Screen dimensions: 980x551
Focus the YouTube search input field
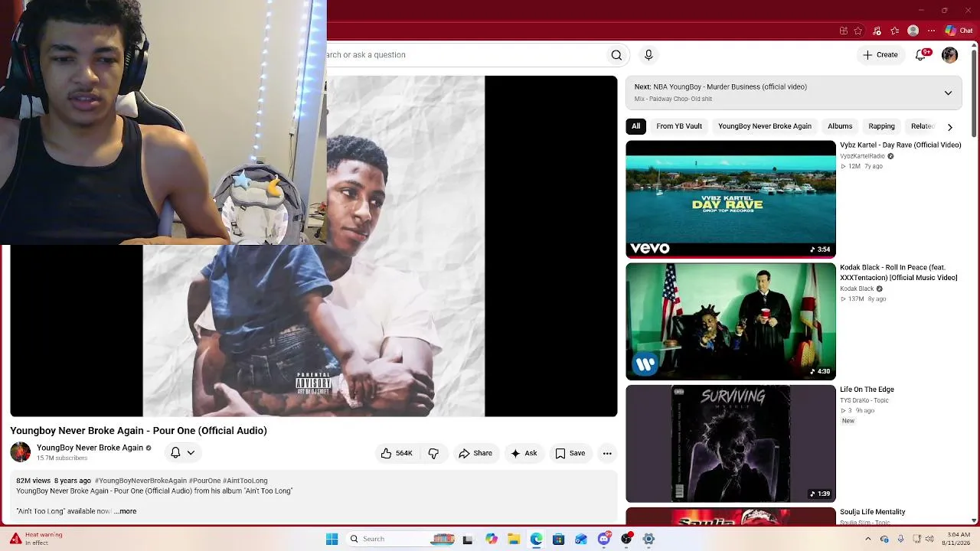pyautogui.click(x=463, y=55)
